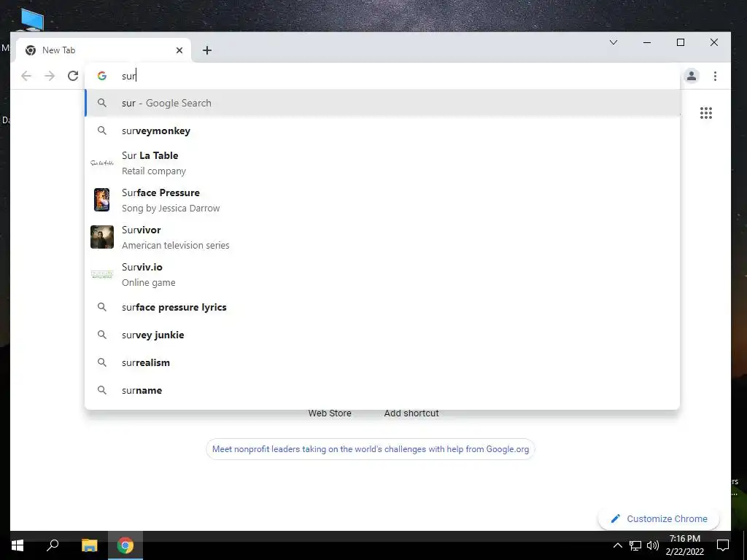Click the desktop computer icon behind Chrome

point(32,20)
